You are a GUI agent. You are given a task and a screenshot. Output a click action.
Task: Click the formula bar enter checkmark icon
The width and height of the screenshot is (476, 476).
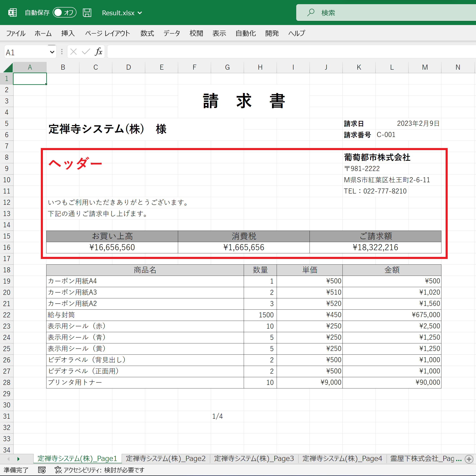86,52
